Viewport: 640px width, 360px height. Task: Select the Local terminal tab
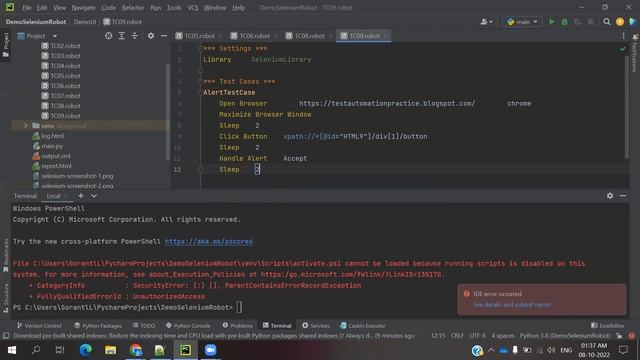[53, 196]
